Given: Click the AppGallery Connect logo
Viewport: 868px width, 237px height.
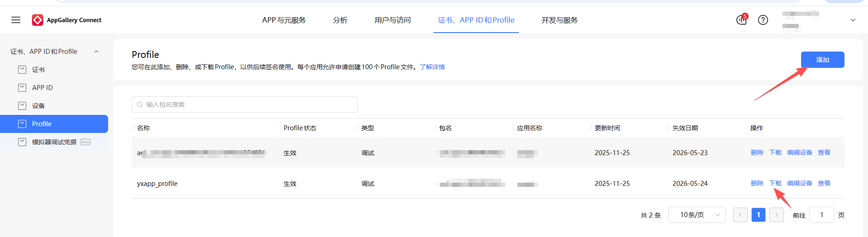Looking at the screenshot, I should pyautogui.click(x=67, y=20).
